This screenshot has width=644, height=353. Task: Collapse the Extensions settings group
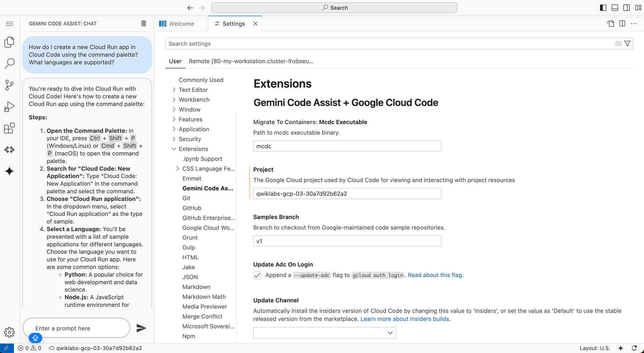[174, 149]
